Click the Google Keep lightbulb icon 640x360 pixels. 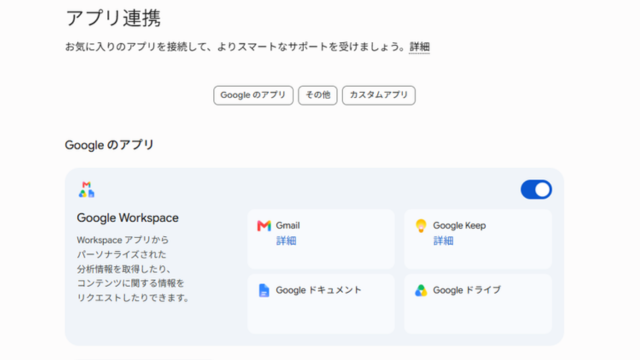[x=421, y=226]
